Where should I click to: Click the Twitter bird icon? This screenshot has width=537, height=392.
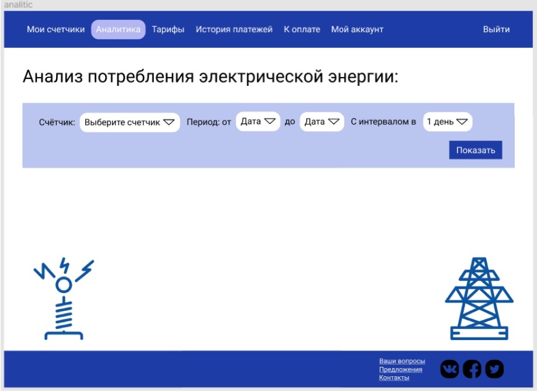[494, 369]
